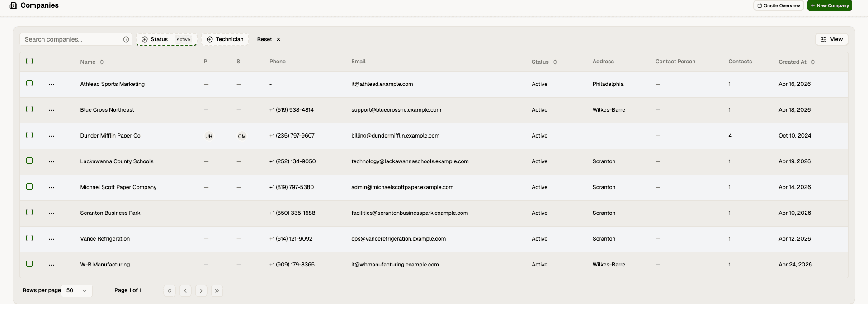Sort the table by Name column
The image size is (868, 313).
[92, 62]
